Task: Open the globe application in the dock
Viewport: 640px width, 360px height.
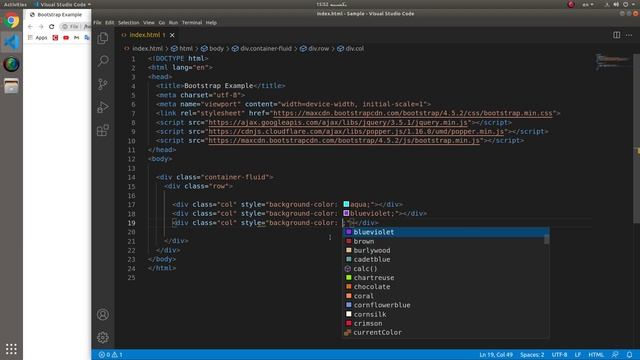Action: point(11,64)
